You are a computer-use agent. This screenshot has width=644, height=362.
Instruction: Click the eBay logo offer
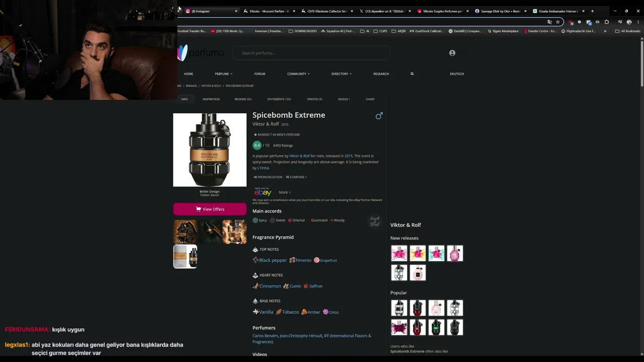[x=263, y=192]
